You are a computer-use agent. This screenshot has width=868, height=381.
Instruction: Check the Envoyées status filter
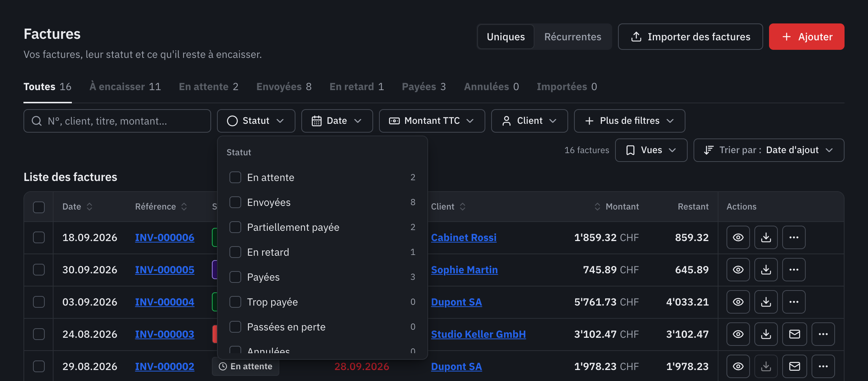pos(235,202)
